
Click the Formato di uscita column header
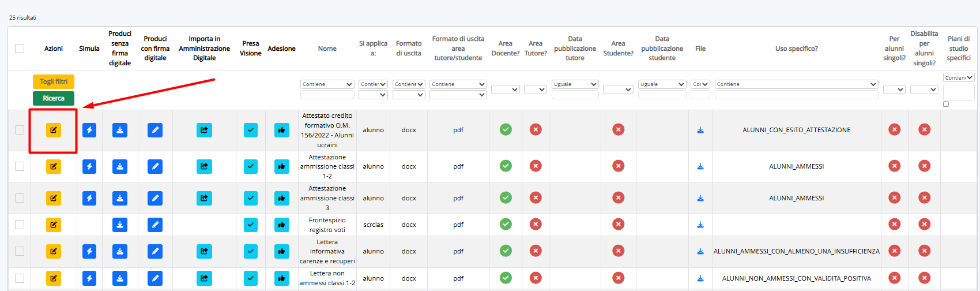(x=408, y=48)
